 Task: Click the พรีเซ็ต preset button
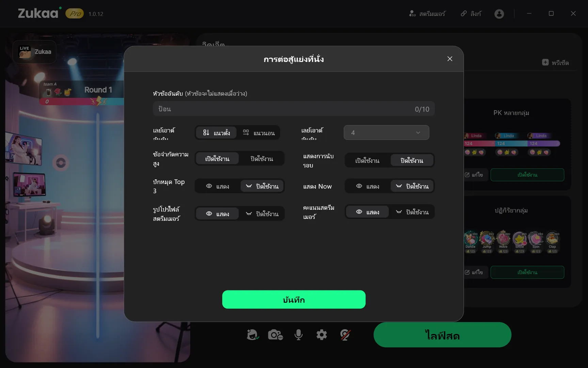pos(555,63)
